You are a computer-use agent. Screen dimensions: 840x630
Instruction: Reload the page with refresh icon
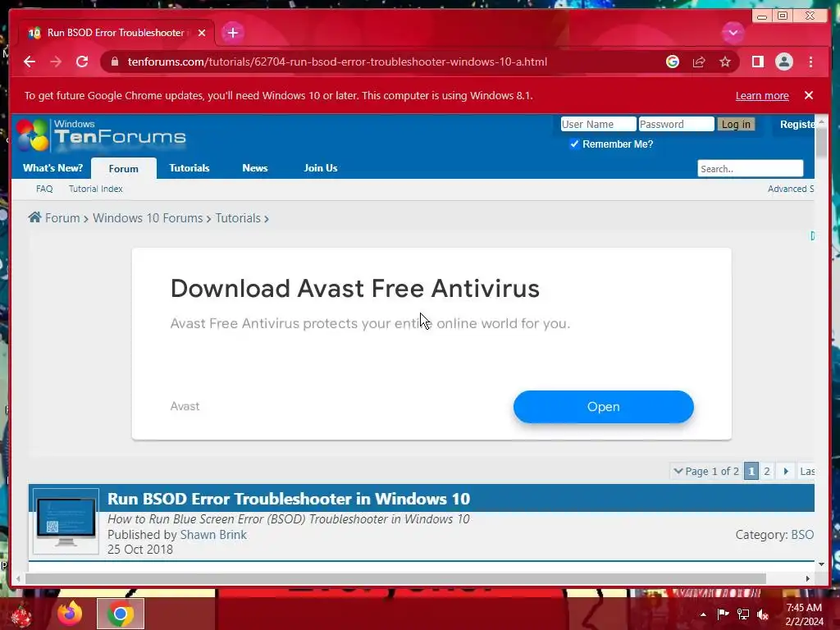coord(82,62)
